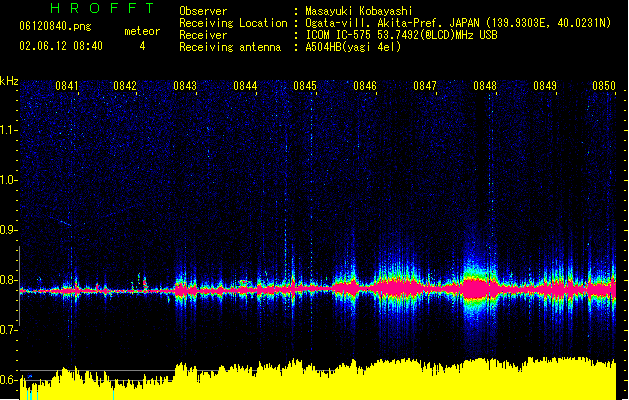Click the ICOM IC-575 receiver text
The width and height of the screenshot is (629, 400).
pos(401,35)
